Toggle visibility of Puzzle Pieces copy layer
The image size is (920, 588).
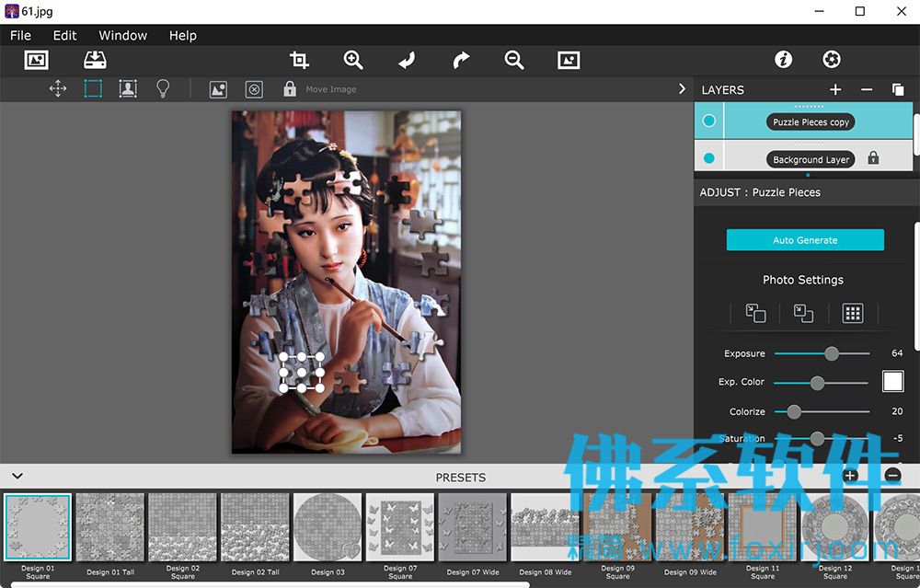tap(708, 121)
